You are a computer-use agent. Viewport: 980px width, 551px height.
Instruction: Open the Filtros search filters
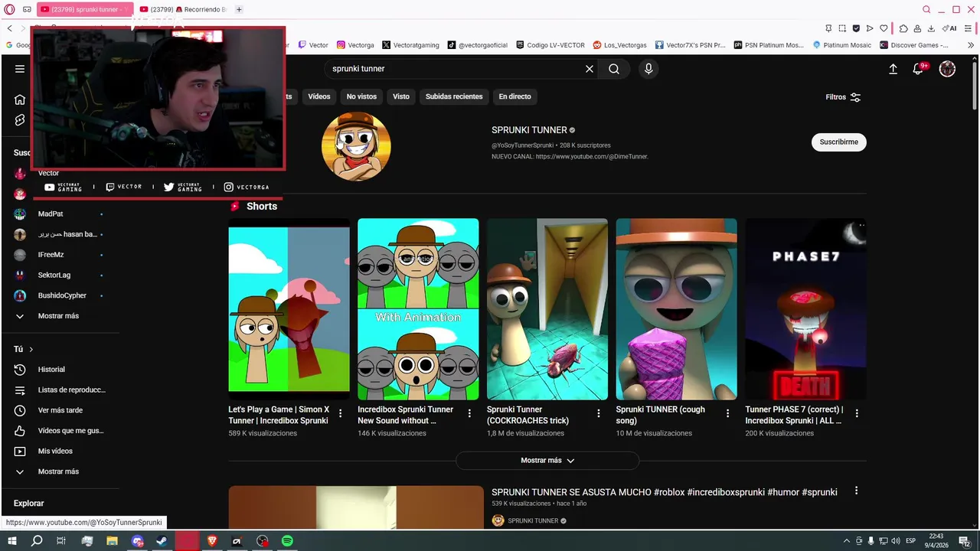click(x=843, y=97)
